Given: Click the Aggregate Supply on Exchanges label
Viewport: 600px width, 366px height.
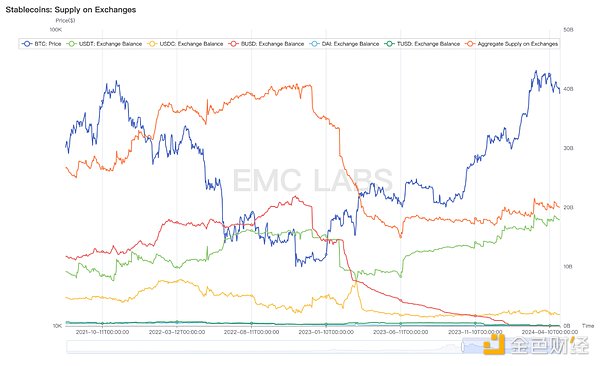Looking at the screenshot, I should point(517,44).
